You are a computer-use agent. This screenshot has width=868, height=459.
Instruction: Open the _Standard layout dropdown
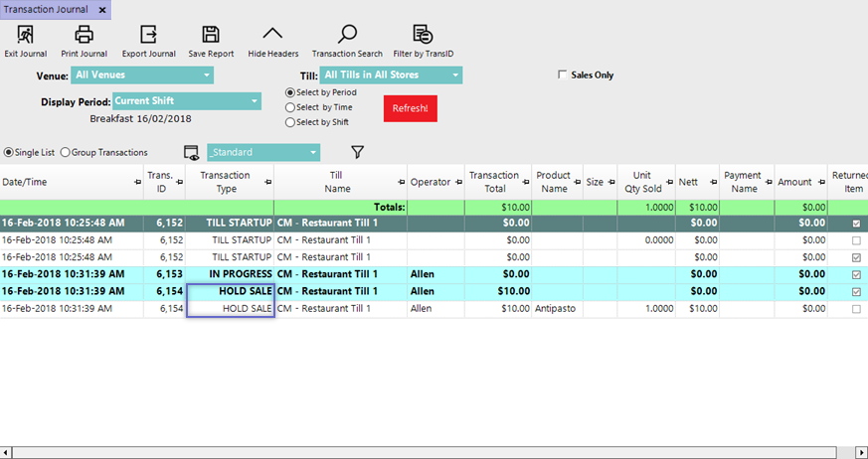click(x=313, y=152)
